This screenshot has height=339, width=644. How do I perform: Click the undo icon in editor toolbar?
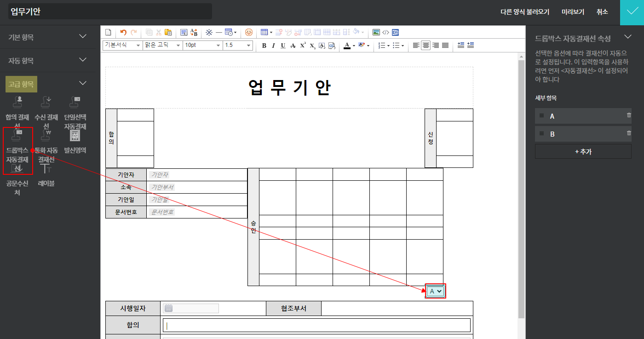(123, 32)
